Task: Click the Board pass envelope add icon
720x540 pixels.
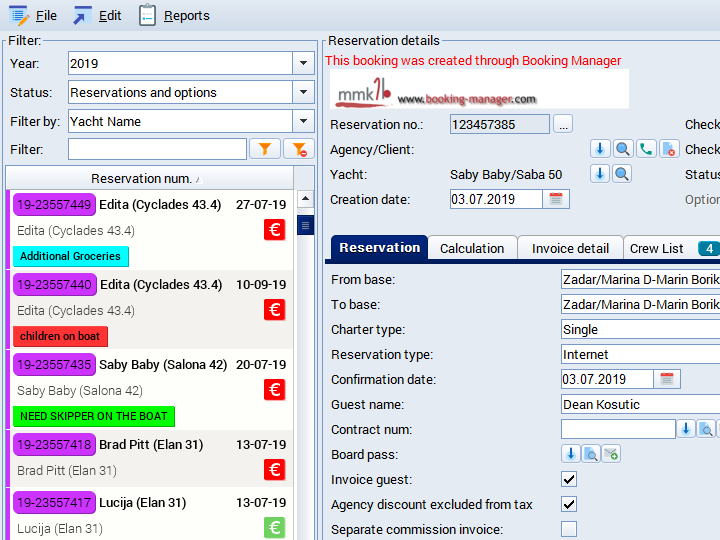Action: 611,454
